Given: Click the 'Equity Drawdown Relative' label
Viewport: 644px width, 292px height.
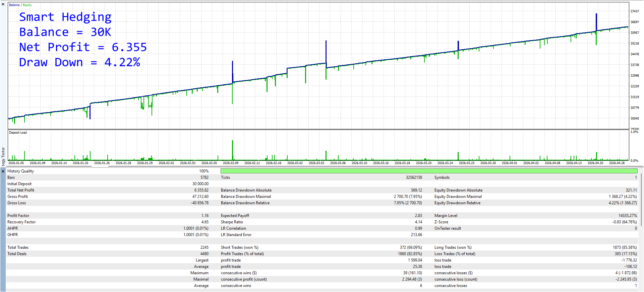Looking at the screenshot, I should [457, 203].
